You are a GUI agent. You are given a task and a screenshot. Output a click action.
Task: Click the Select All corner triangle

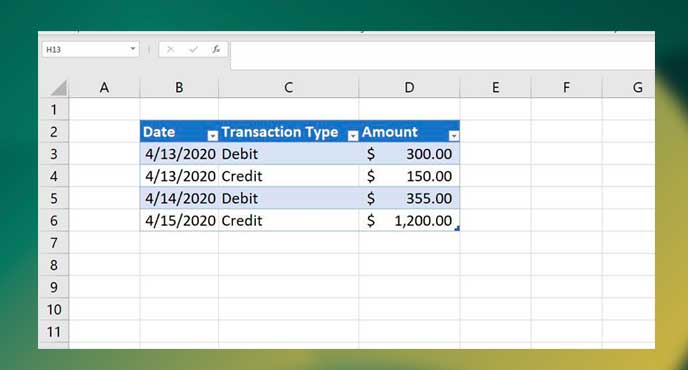click(x=58, y=88)
